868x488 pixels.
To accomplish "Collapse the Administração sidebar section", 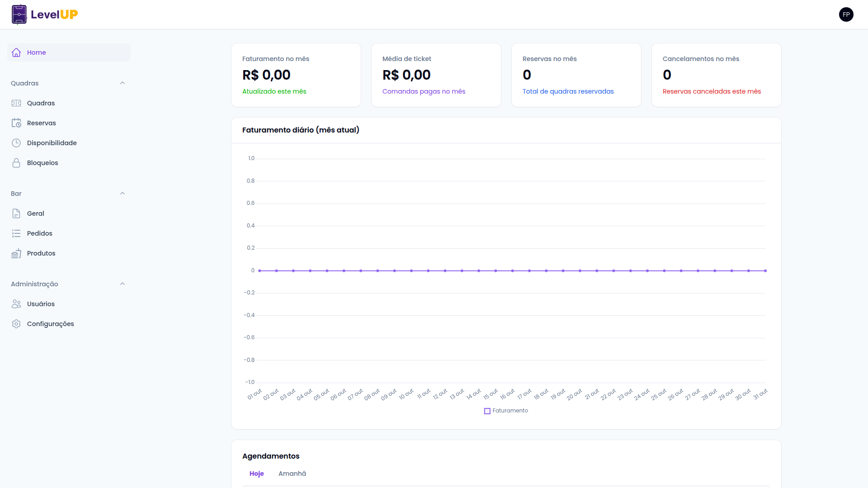I will [x=122, y=284].
